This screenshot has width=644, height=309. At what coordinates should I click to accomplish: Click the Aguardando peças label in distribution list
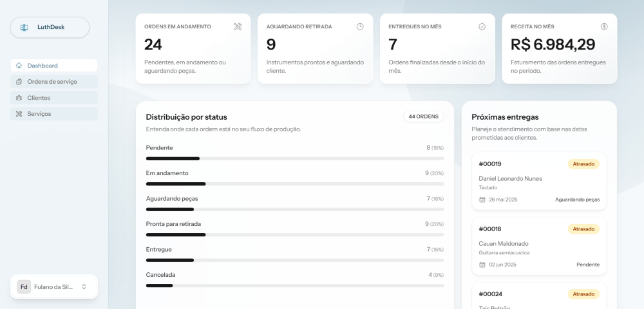pos(172,199)
